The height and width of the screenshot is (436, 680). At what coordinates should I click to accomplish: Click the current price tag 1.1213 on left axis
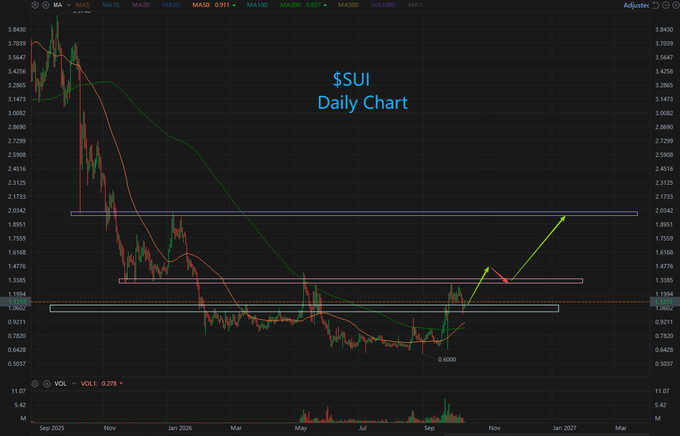pos(17,302)
